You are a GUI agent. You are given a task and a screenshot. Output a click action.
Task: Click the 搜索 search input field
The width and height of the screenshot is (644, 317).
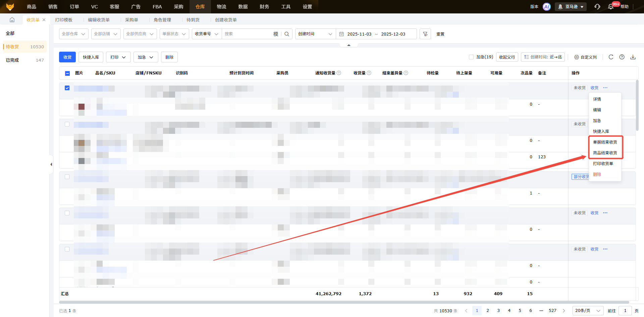click(248, 34)
